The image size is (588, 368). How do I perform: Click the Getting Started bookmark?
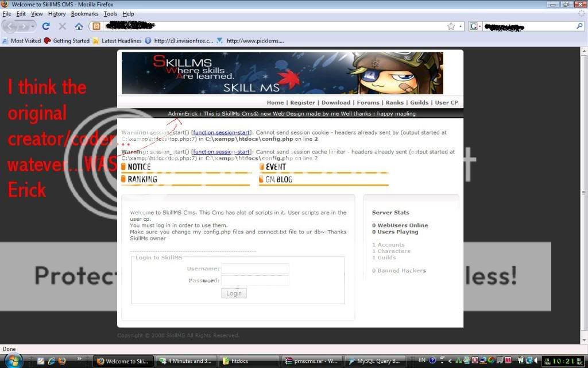[67, 41]
